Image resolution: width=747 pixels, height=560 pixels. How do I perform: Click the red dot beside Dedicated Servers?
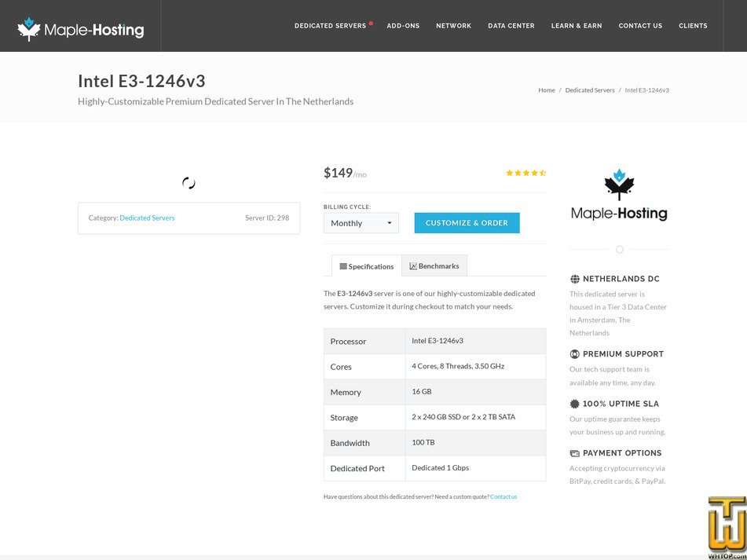(371, 24)
